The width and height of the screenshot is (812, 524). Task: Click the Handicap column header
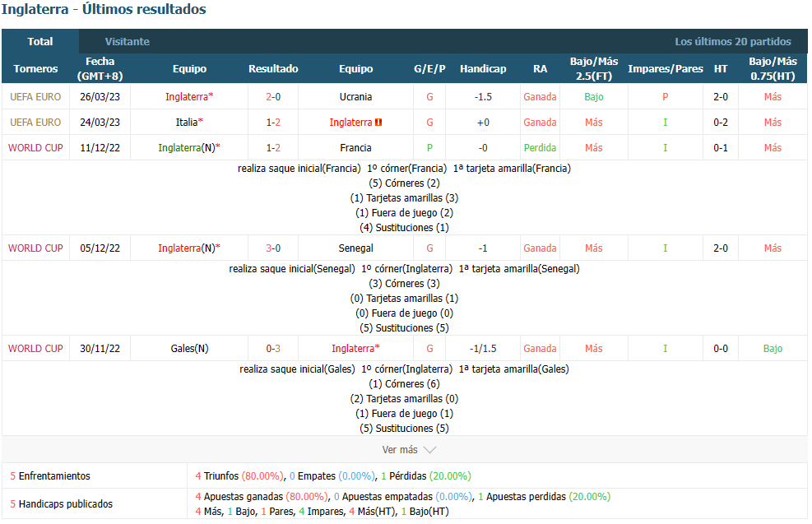(483, 68)
